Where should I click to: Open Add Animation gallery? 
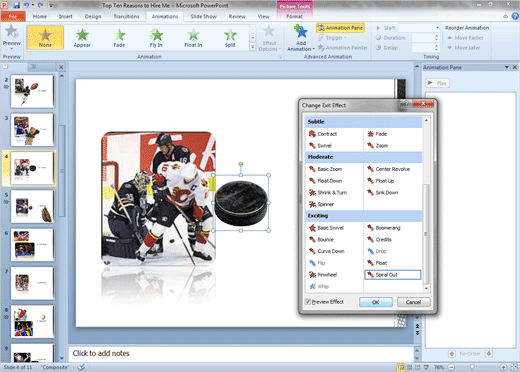(301, 38)
